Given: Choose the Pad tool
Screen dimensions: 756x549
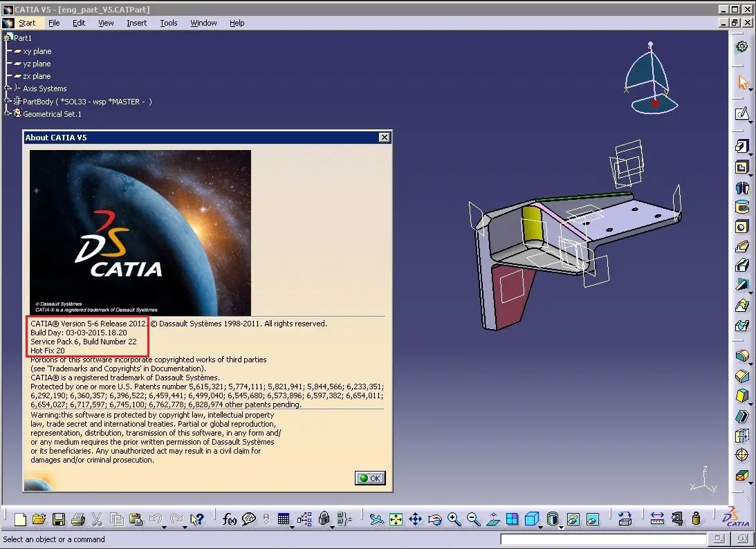Looking at the screenshot, I should coord(742,146).
